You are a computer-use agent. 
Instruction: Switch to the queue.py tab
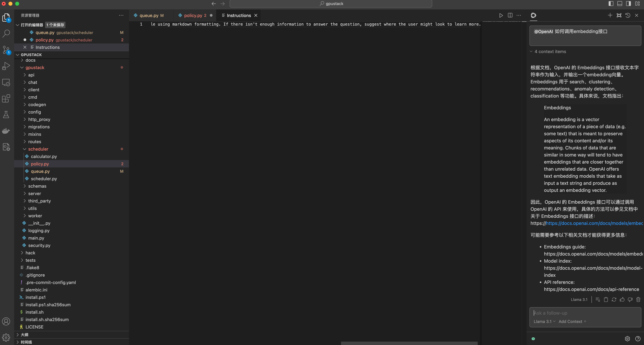point(149,15)
